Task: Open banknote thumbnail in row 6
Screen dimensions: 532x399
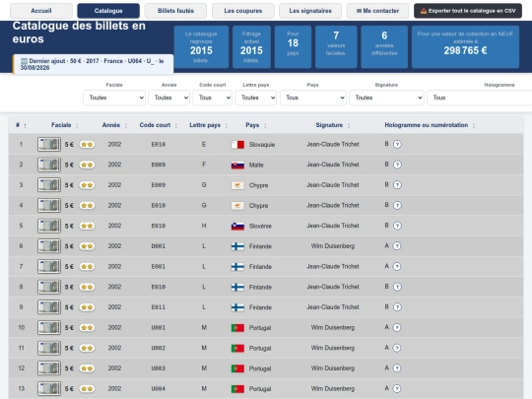Action: click(49, 246)
